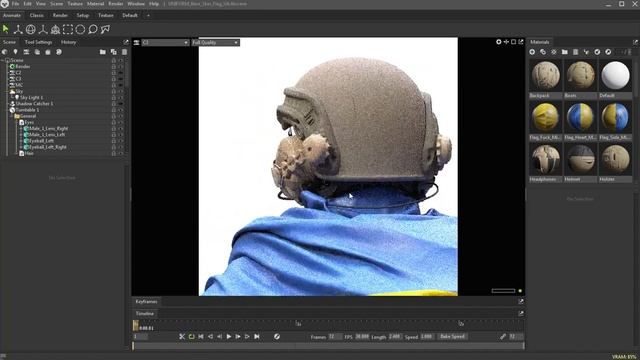Toggle visibility of Eyeball_Left row
Image resolution: width=640 pixels, height=360 pixels.
(121, 141)
